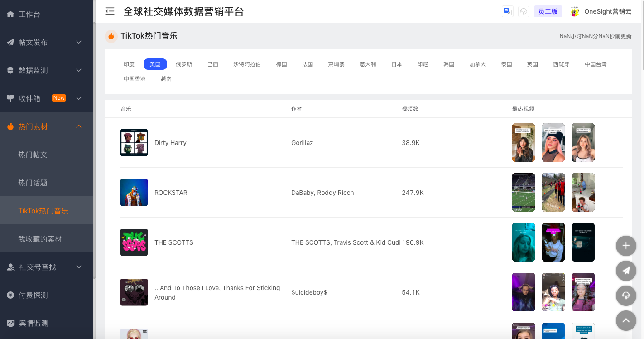Click the fire icon for 热门素材
This screenshot has height=339, width=644.
coord(10,126)
